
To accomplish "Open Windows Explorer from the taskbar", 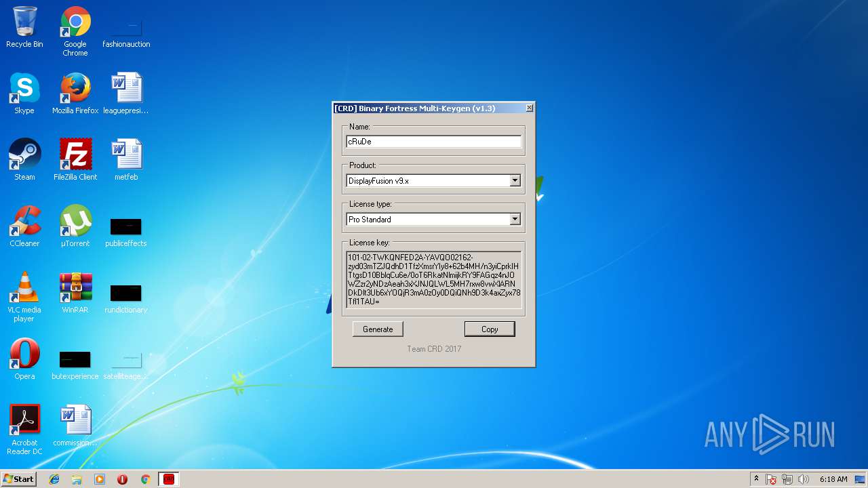I will 77,479.
